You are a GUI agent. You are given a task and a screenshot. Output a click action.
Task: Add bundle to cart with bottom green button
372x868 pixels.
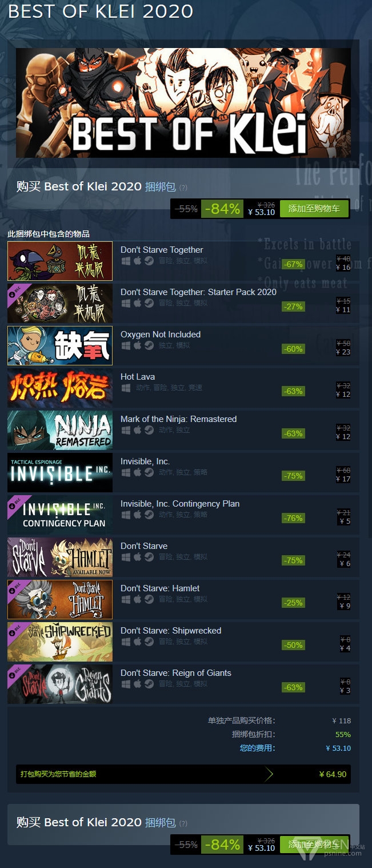(314, 845)
